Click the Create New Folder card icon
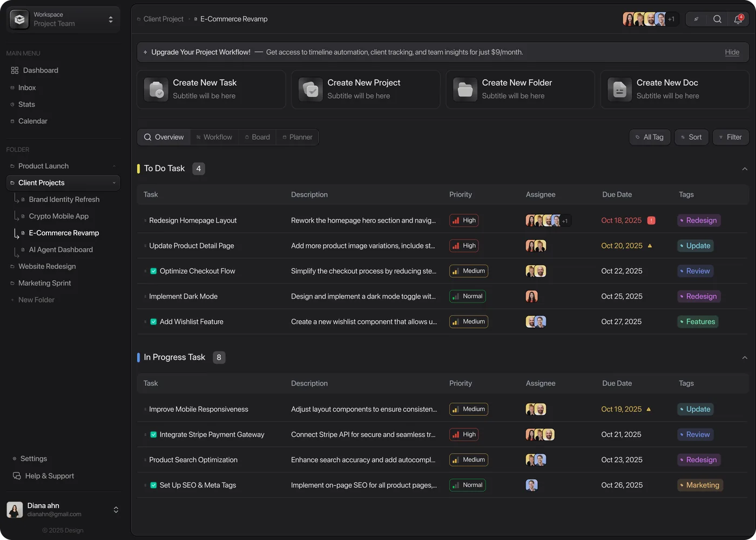This screenshot has width=756, height=540. click(x=465, y=89)
